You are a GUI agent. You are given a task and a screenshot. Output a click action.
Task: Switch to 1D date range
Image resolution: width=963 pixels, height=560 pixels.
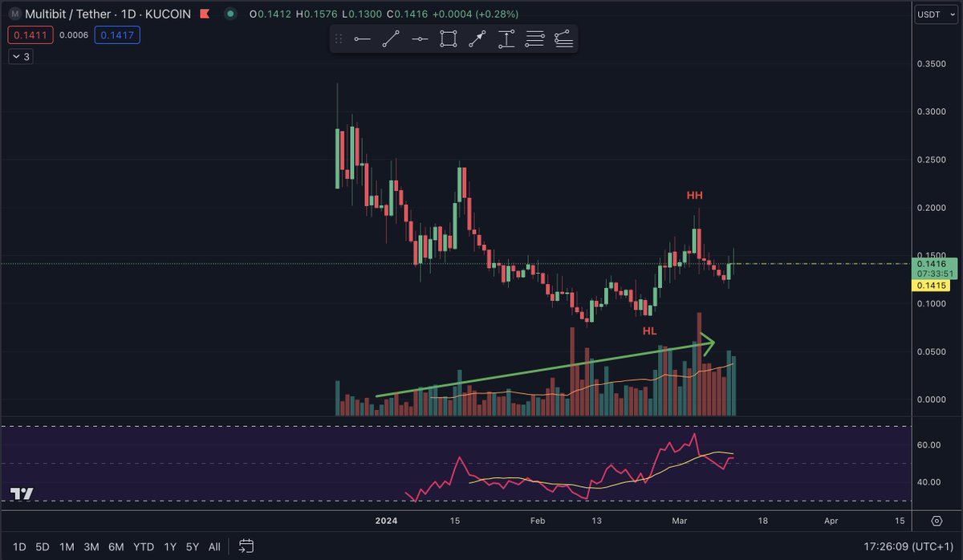(x=19, y=546)
